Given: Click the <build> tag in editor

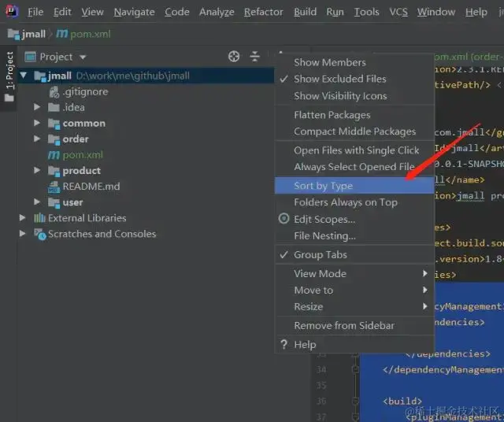Looking at the screenshot, I should (x=402, y=401).
